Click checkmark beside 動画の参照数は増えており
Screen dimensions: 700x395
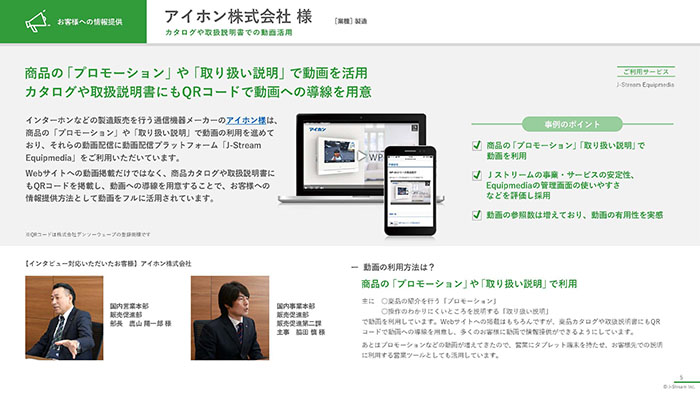pos(477,215)
